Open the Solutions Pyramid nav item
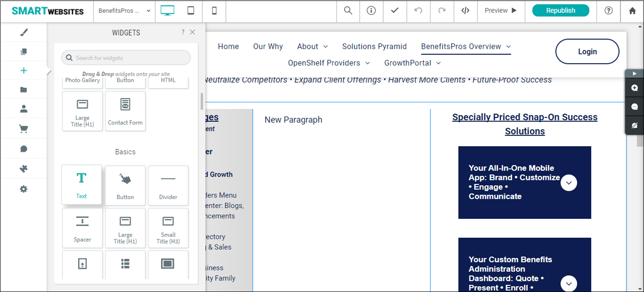Screen dimensions: 644x292 [x=374, y=46]
